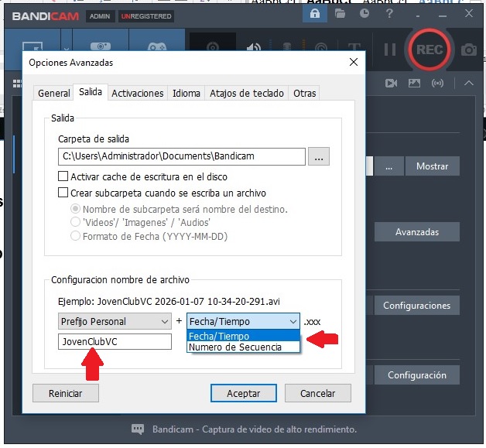The width and height of the screenshot is (486, 448).
Task: Pause recording with the pause icon
Action: (390, 50)
